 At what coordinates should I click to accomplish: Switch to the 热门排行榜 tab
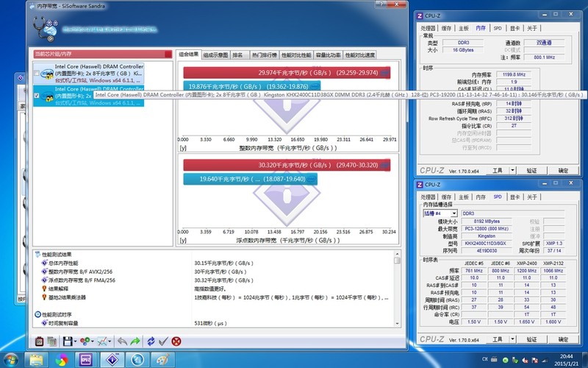tap(265, 55)
